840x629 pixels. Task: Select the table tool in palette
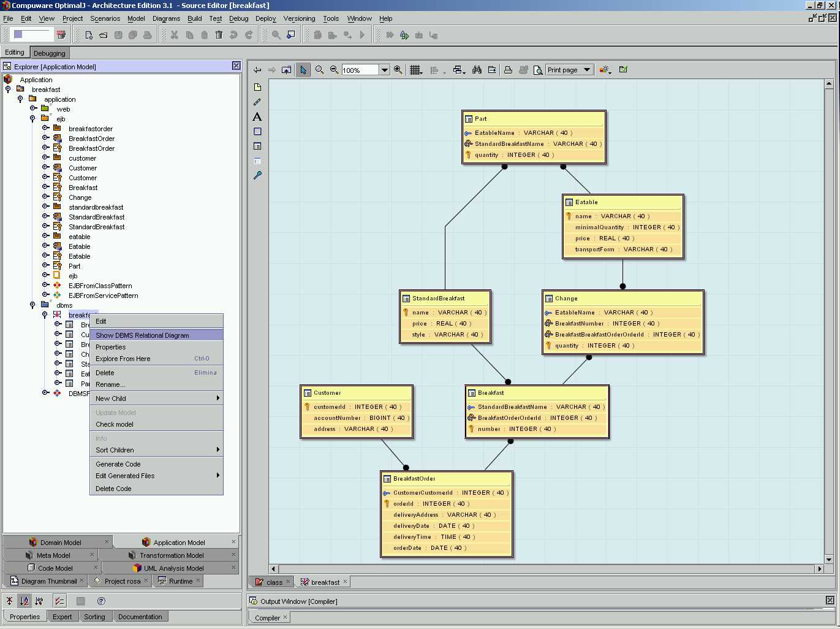[x=257, y=146]
